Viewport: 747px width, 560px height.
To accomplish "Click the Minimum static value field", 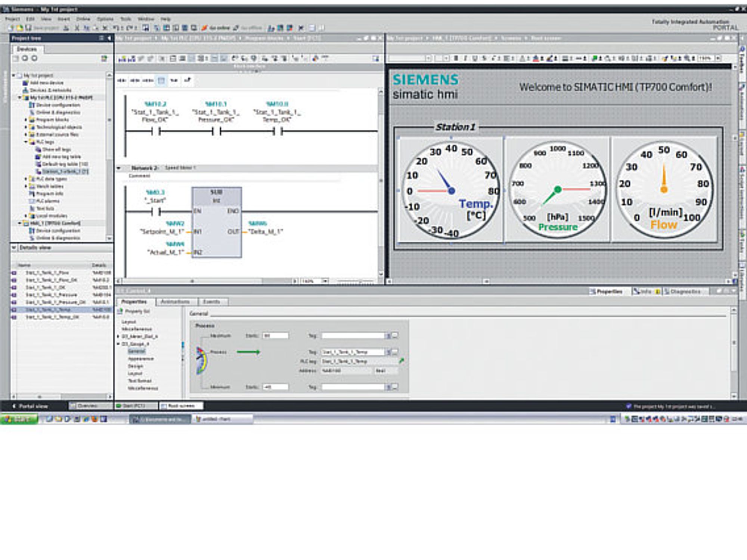I will 276,387.
